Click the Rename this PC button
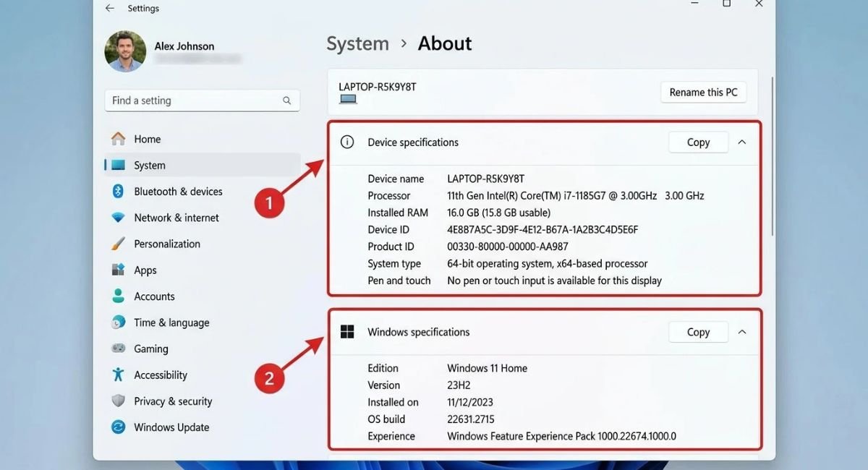Viewport: 868px width, 470px height. 703,93
